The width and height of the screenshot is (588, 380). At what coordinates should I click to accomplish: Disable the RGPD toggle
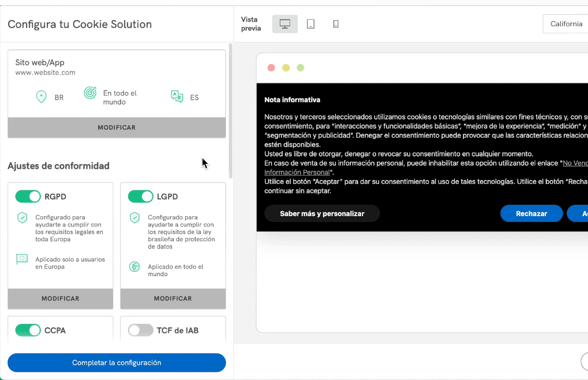click(x=28, y=196)
